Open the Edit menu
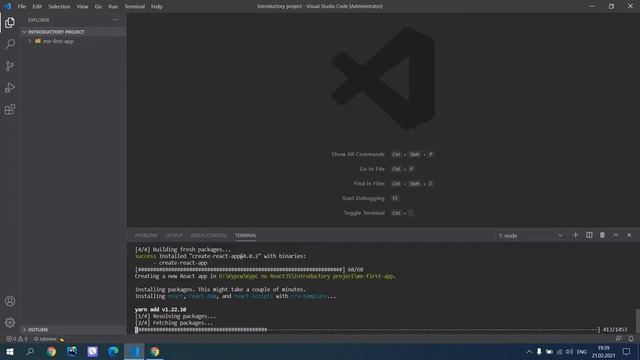 [x=37, y=6]
